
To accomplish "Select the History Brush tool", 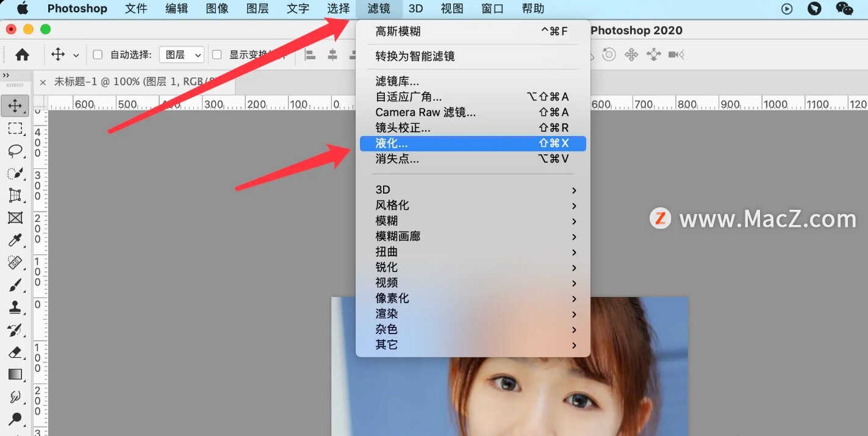I will 15,330.
